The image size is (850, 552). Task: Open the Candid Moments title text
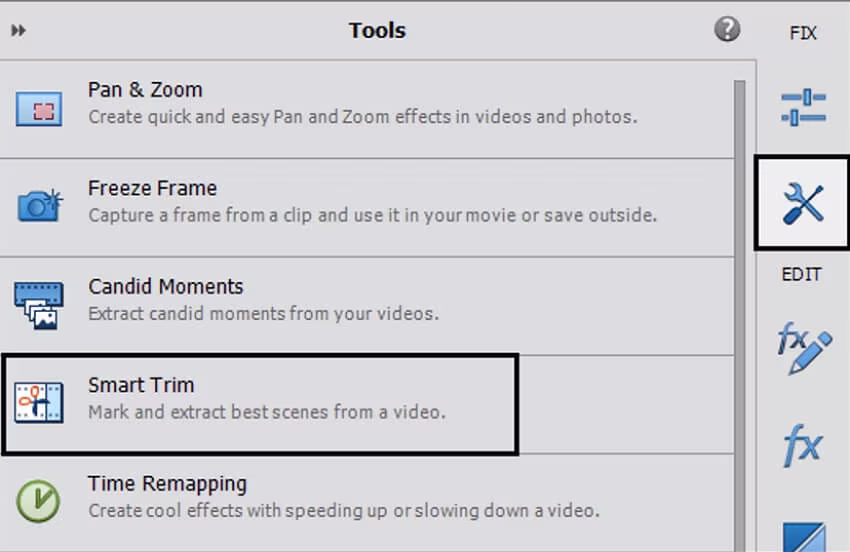165,286
